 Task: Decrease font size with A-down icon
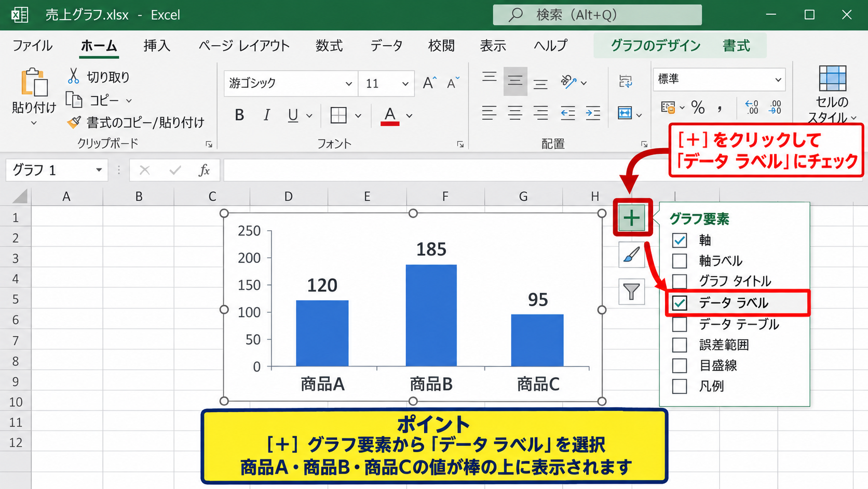pos(453,83)
